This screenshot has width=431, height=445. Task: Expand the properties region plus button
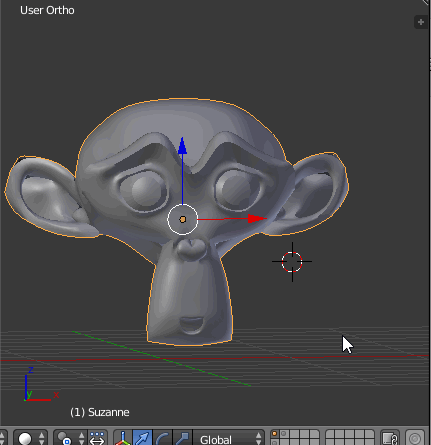tap(421, 22)
